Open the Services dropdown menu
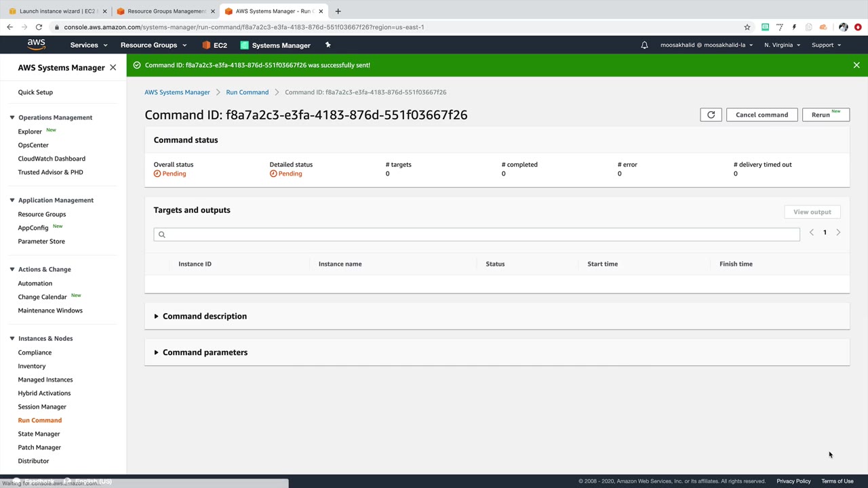The image size is (868, 488). (89, 45)
